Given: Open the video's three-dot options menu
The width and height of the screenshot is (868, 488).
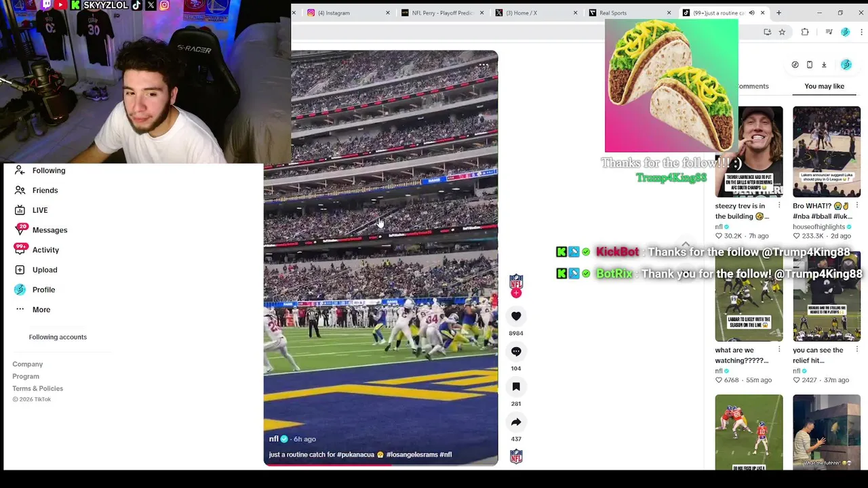Looking at the screenshot, I should point(484,66).
